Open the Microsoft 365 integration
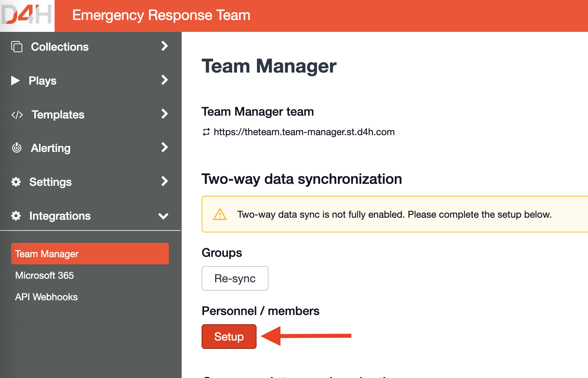 click(x=45, y=276)
